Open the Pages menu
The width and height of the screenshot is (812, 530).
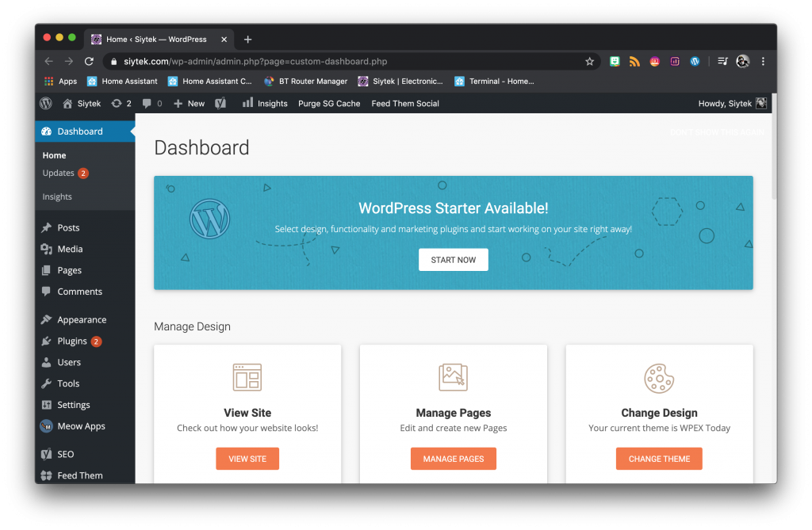(x=85, y=270)
